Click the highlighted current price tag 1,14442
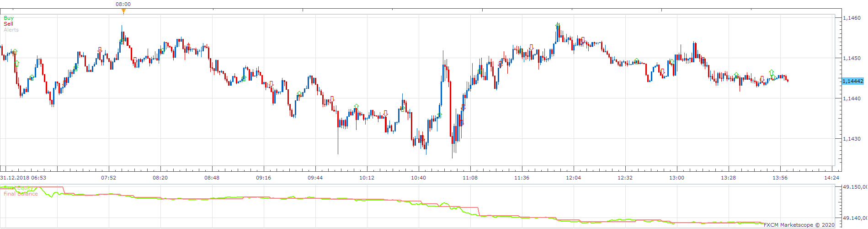 point(853,81)
